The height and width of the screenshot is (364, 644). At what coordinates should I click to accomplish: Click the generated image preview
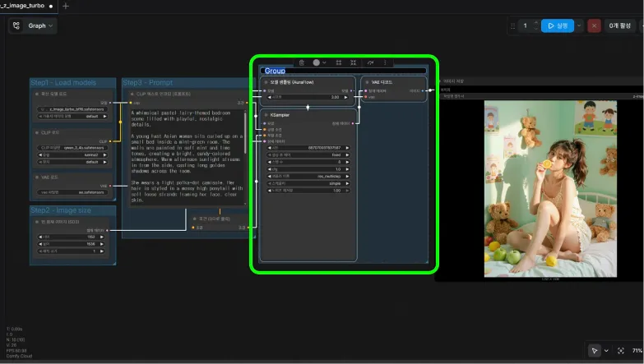(550, 189)
